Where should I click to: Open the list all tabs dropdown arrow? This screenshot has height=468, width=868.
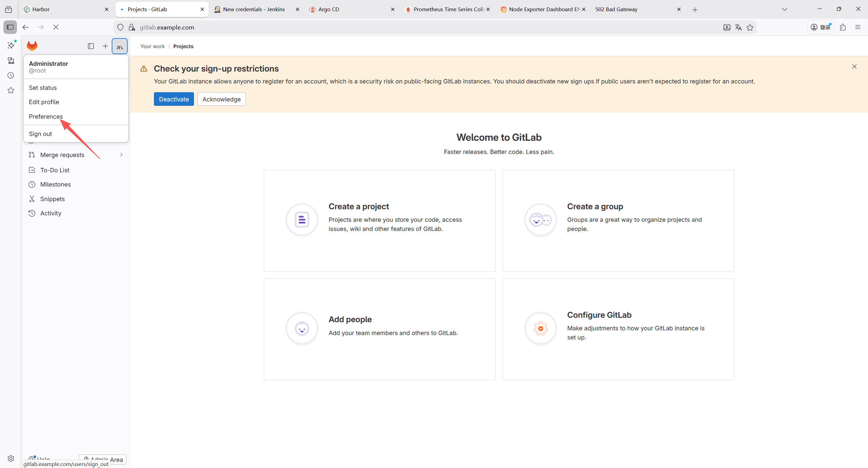tap(784, 9)
